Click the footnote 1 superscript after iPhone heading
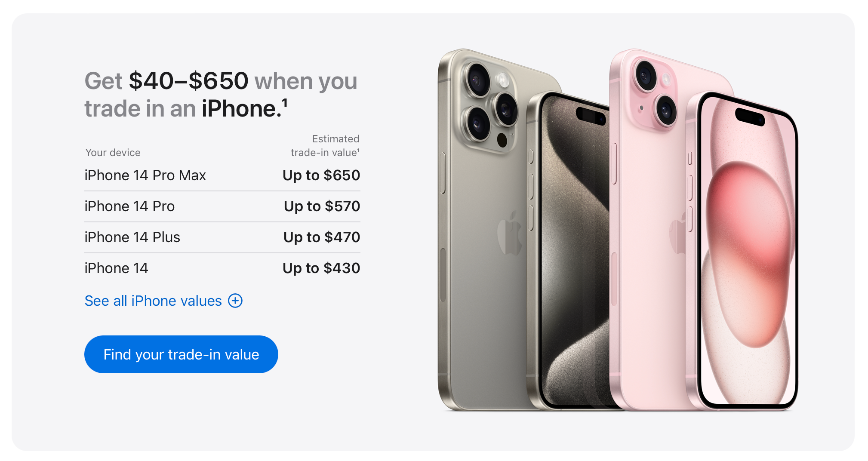The image size is (868, 461). [x=284, y=103]
